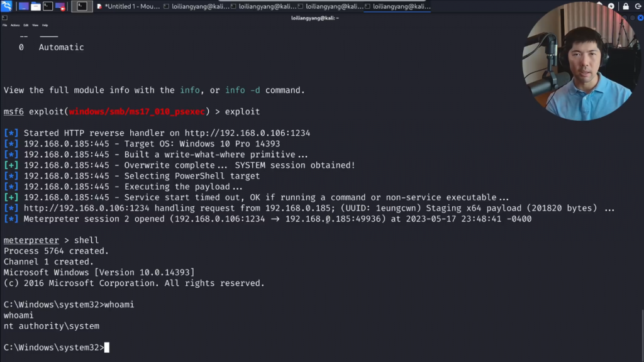Switch to the third loiliangyang@kali taskbar window
Viewport: 644px width, 362px height.
pyautogui.click(x=331, y=6)
